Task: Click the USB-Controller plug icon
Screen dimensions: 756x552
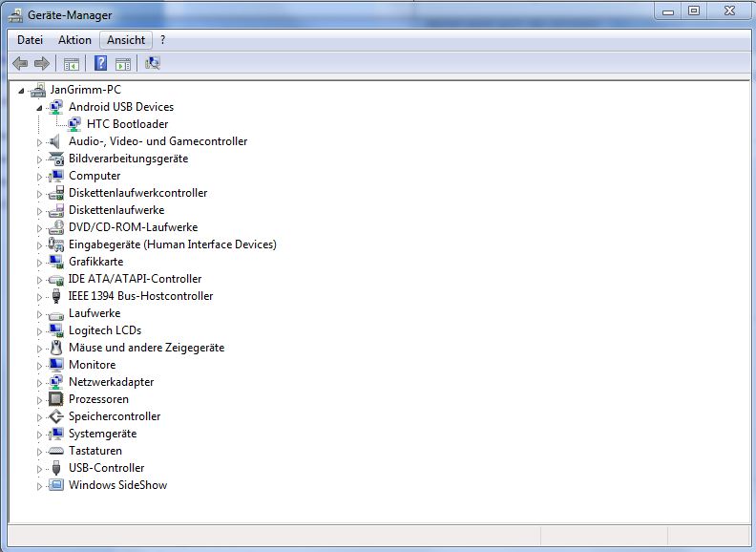Action: point(56,468)
